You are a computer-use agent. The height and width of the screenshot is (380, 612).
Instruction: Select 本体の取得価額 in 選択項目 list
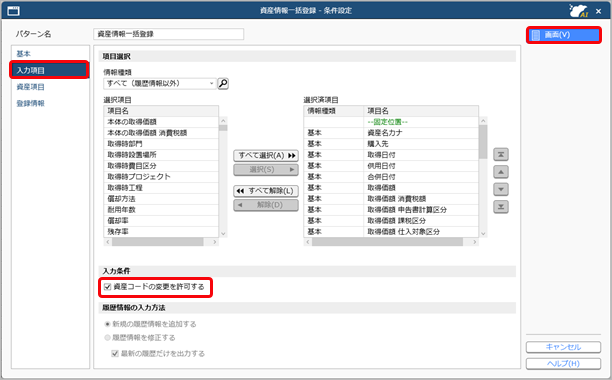[x=161, y=122]
